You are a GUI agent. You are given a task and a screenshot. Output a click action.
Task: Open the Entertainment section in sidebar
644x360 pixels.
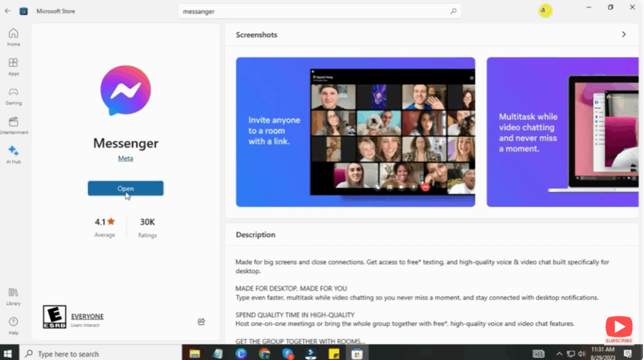pyautogui.click(x=14, y=125)
